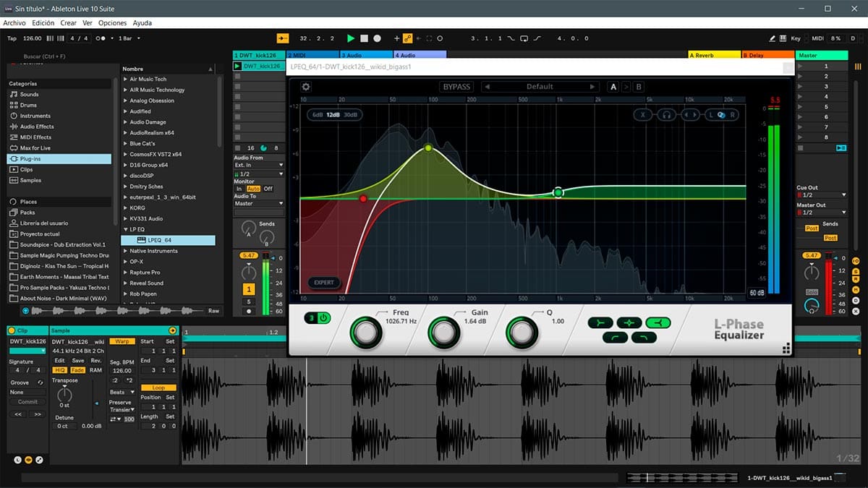Open the Edición menu
Viewport: 868px width, 488px height.
[x=43, y=23]
